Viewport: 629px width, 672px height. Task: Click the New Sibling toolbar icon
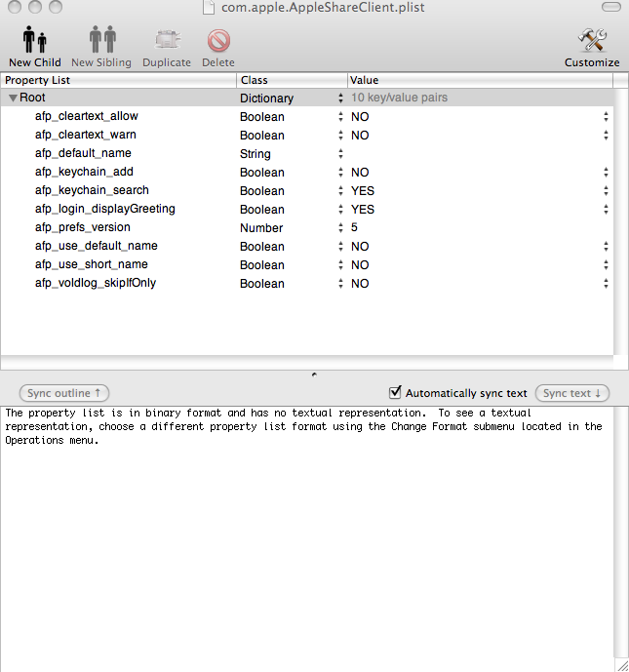coord(102,39)
